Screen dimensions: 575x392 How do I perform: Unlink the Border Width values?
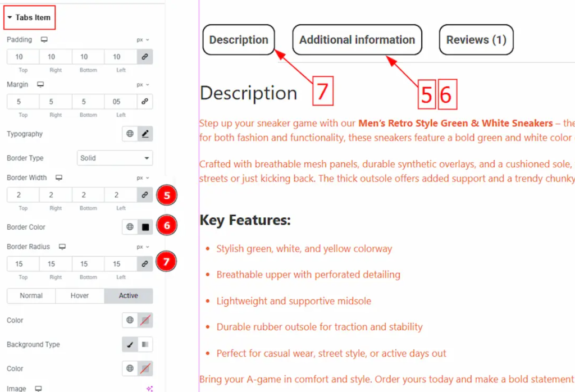point(145,195)
